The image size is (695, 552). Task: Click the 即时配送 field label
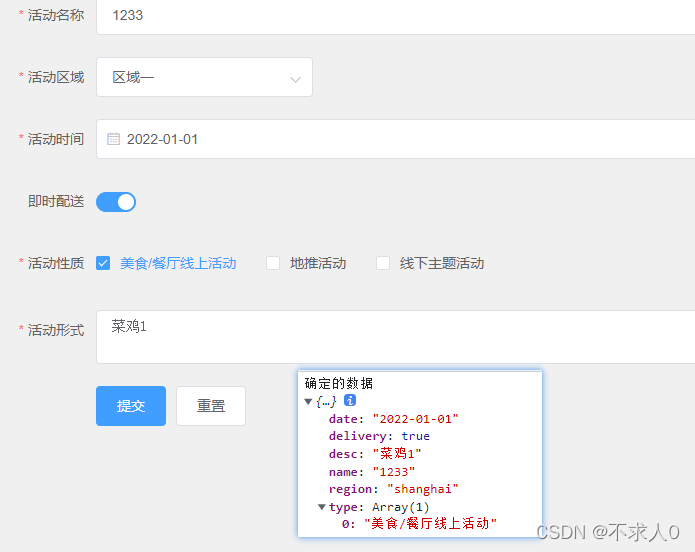(56, 201)
